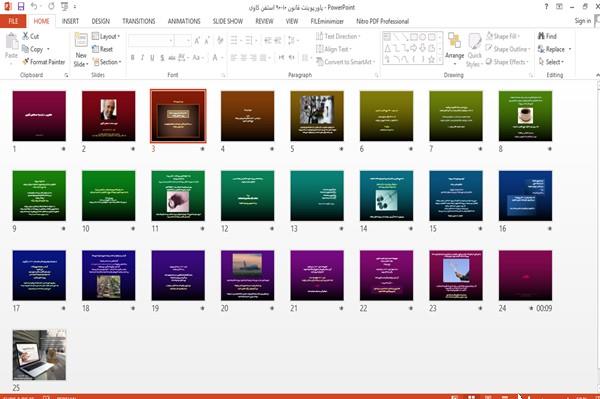Viewport: 600px width, 399px height.
Task: Click the Format Painter brush
Action: 43,62
